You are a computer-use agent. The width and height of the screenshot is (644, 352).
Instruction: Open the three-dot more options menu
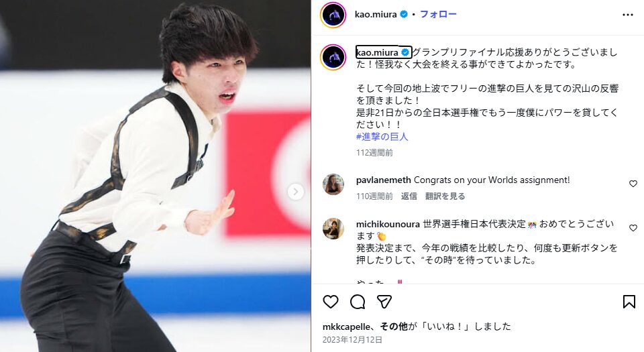628,15
